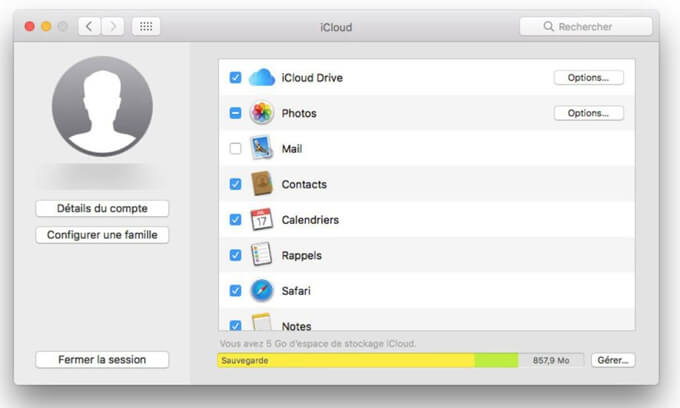Go forward with the right arrow button
Image resolution: width=680 pixels, height=408 pixels.
point(113,26)
